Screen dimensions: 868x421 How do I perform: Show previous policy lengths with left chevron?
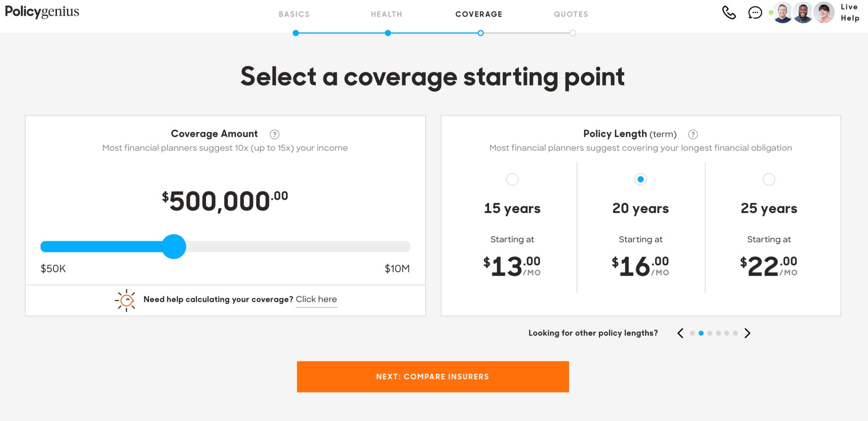click(x=680, y=333)
